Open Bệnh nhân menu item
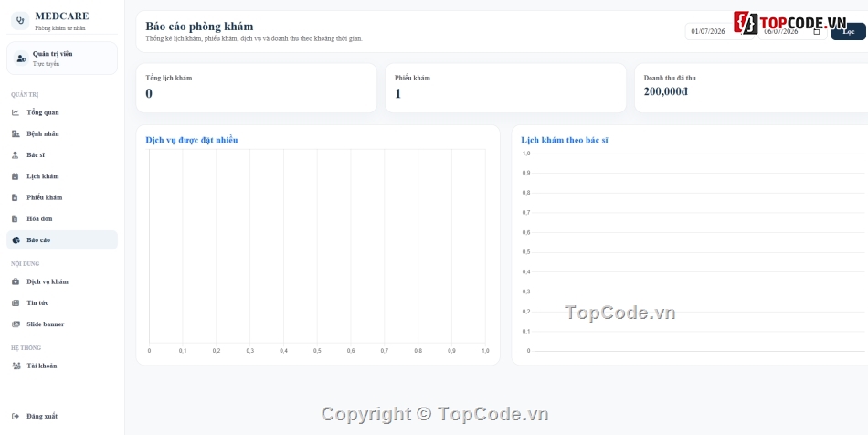Image resolution: width=868 pixels, height=435 pixels. (x=62, y=134)
